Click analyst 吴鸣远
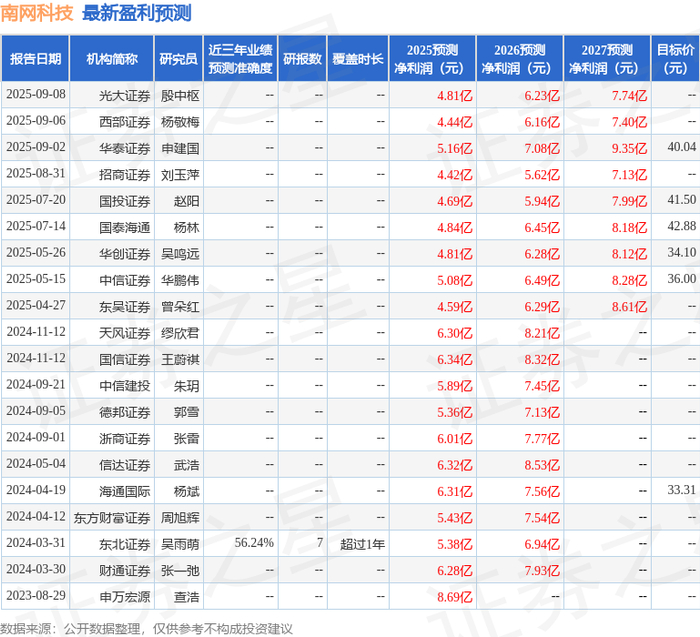700x637 pixels. pyautogui.click(x=180, y=254)
